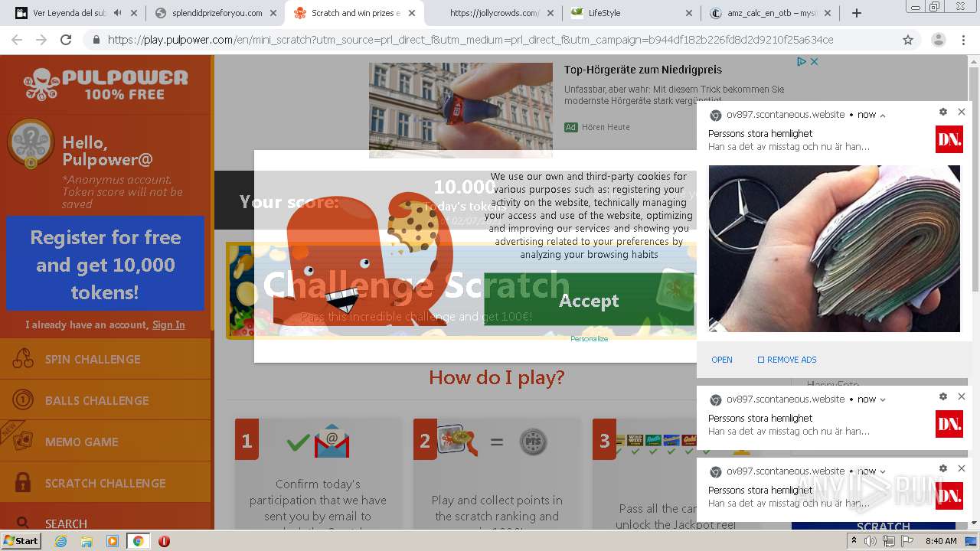Viewport: 980px width, 551px height.
Task: Click the Balls Challenge ball icon
Action: pos(23,400)
